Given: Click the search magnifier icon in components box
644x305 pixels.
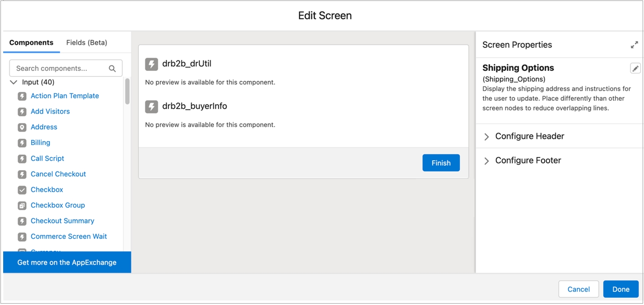Looking at the screenshot, I should click(112, 69).
